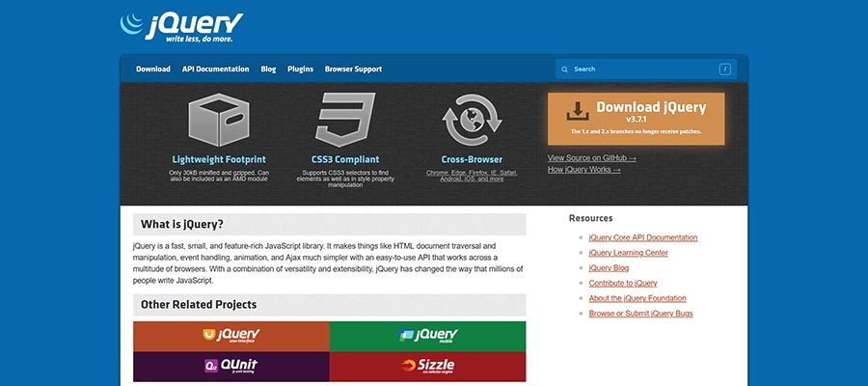Screen dimensions: 868x386
Task: Click the What is jQuery? heading
Action: 182,224
